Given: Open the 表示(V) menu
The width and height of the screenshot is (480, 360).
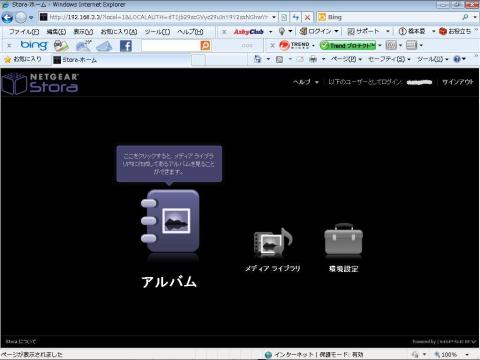Looking at the screenshot, I should pyautogui.click(x=83, y=32).
